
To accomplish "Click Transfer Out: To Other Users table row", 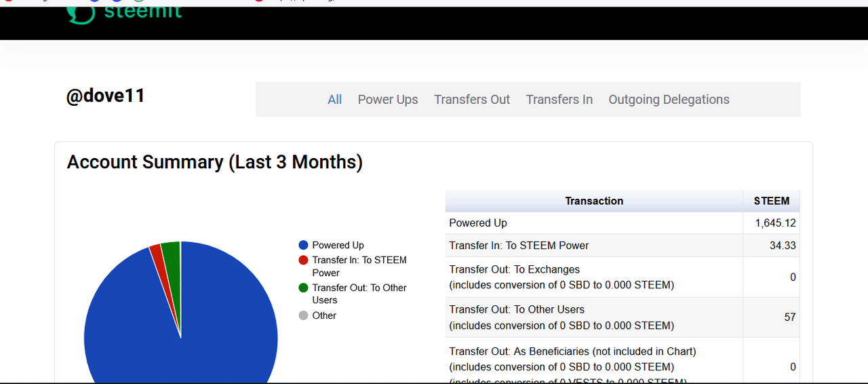I will [x=623, y=317].
